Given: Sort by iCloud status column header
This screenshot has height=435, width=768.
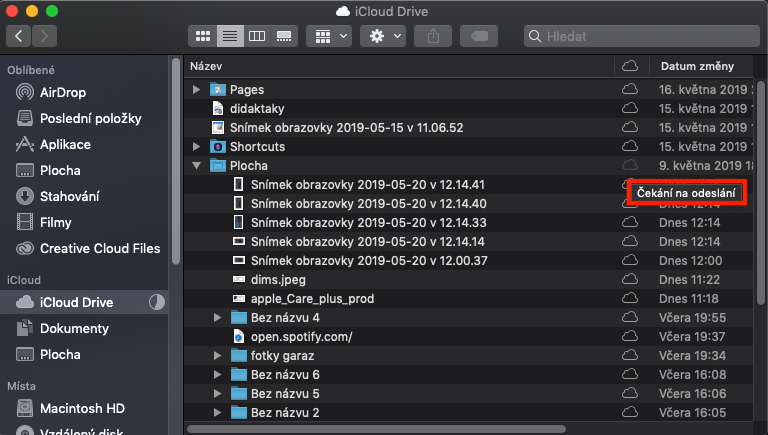Looking at the screenshot, I should [x=630, y=66].
